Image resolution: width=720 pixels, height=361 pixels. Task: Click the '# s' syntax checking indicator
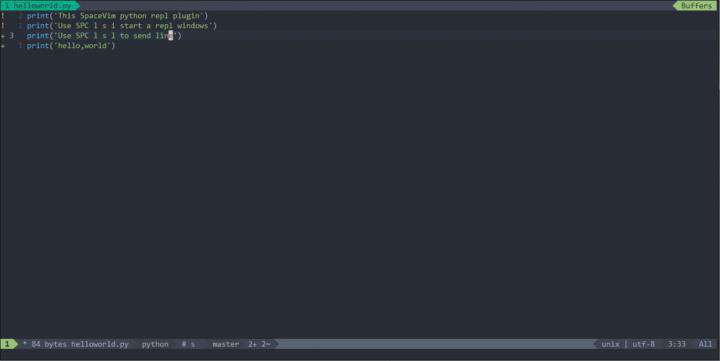point(188,344)
